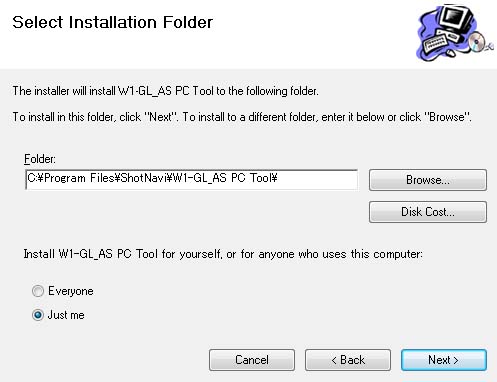Click the installer computer graphic in header

tap(454, 33)
